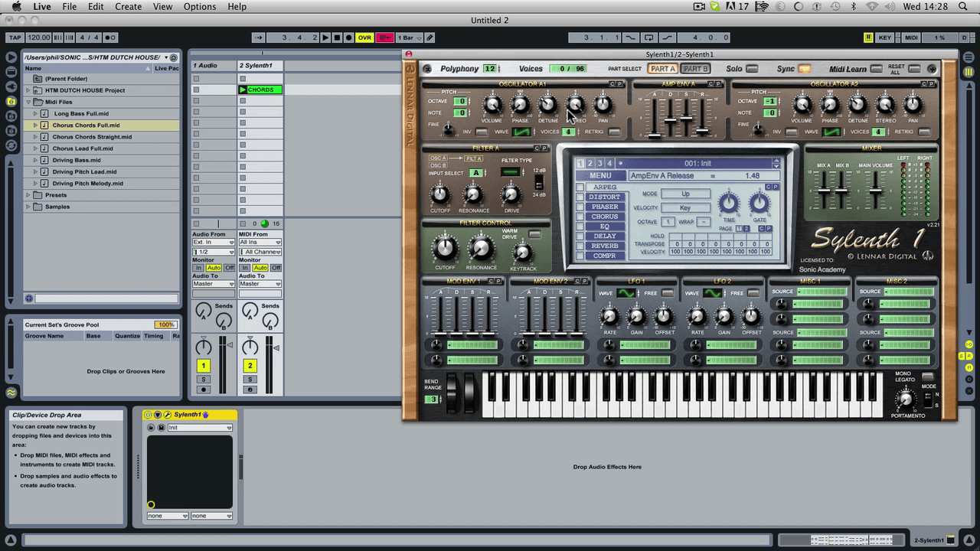
Task: Open the File menu
Action: coord(69,7)
